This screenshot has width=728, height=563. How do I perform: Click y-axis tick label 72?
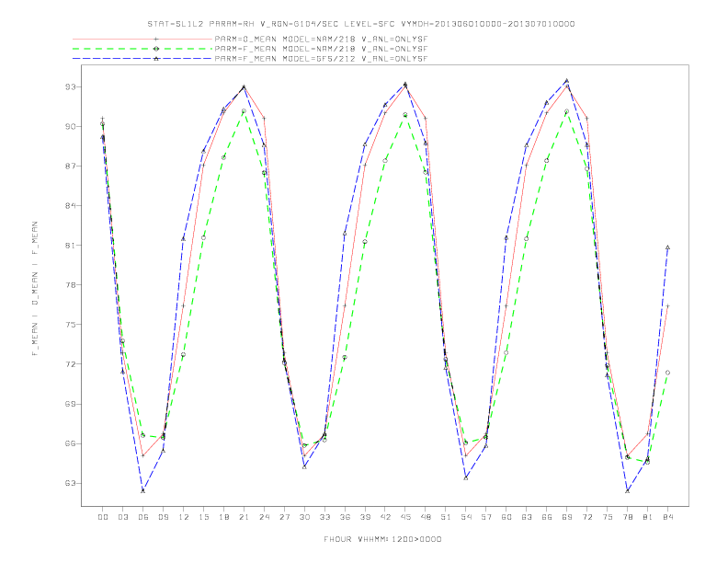(71, 364)
